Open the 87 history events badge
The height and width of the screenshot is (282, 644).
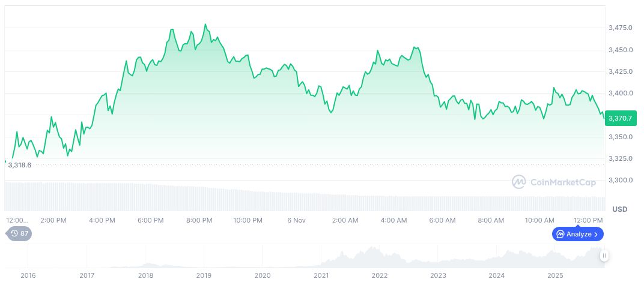click(x=19, y=233)
